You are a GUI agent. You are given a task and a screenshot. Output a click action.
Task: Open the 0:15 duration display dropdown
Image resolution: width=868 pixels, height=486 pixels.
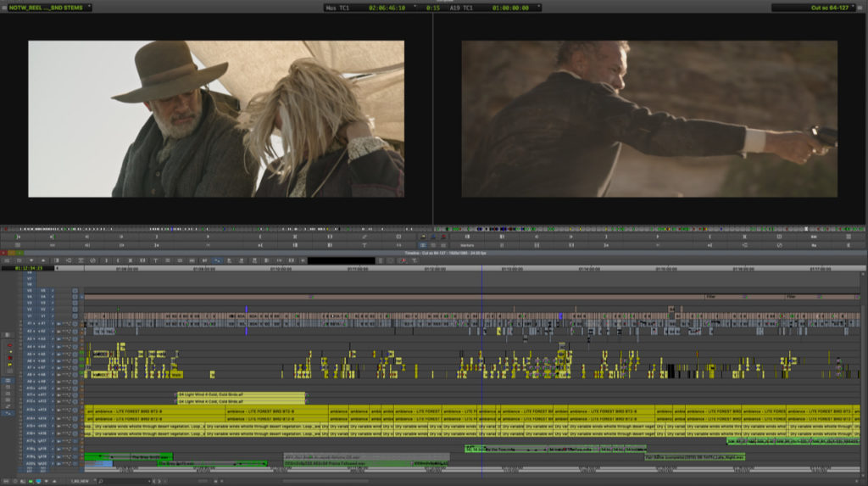[432, 8]
